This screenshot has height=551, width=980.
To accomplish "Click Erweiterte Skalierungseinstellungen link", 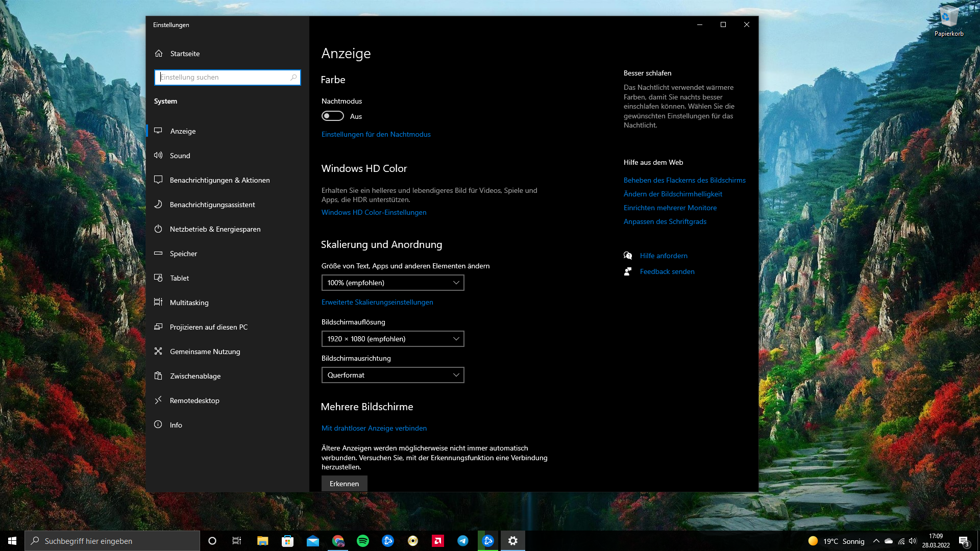I will point(377,302).
